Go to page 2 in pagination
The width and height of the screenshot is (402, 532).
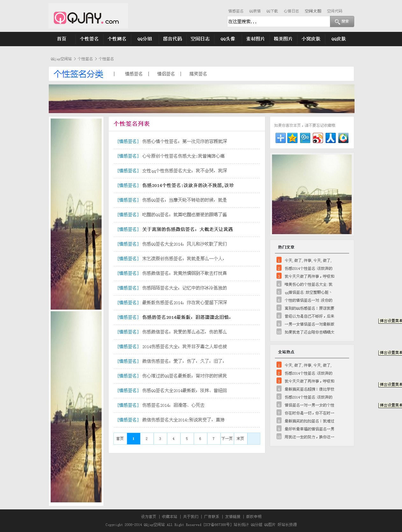coord(147,439)
